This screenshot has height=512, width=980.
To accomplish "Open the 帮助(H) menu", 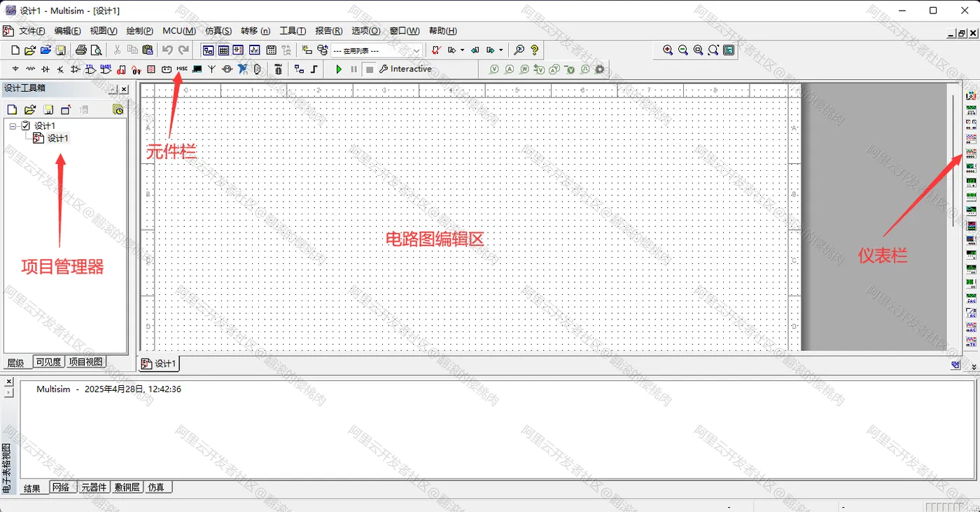I will [x=442, y=31].
